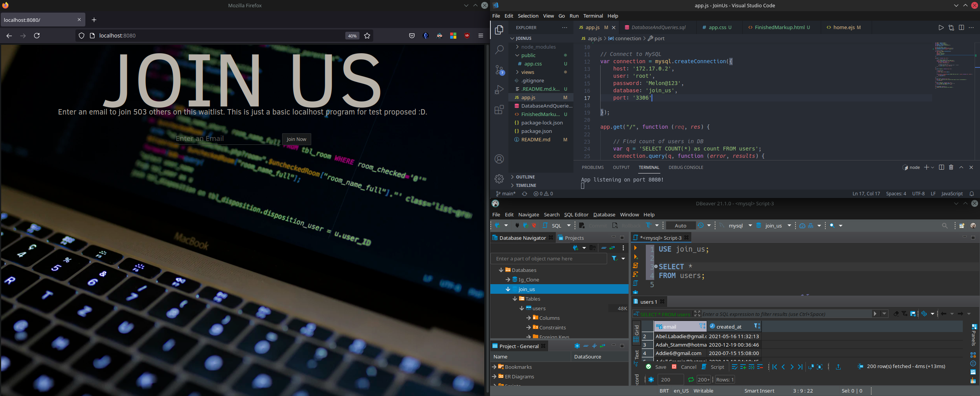Execute SQL statement with DBeaver orange arrow
Image resolution: width=980 pixels, height=396 pixels.
635,248
